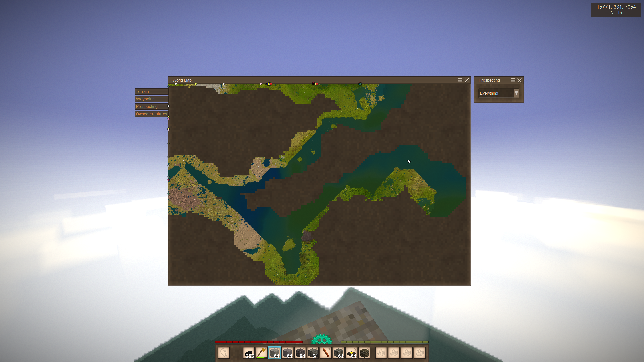The width and height of the screenshot is (644, 362).
Task: Close the Prospecting panel
Action: coord(520,80)
